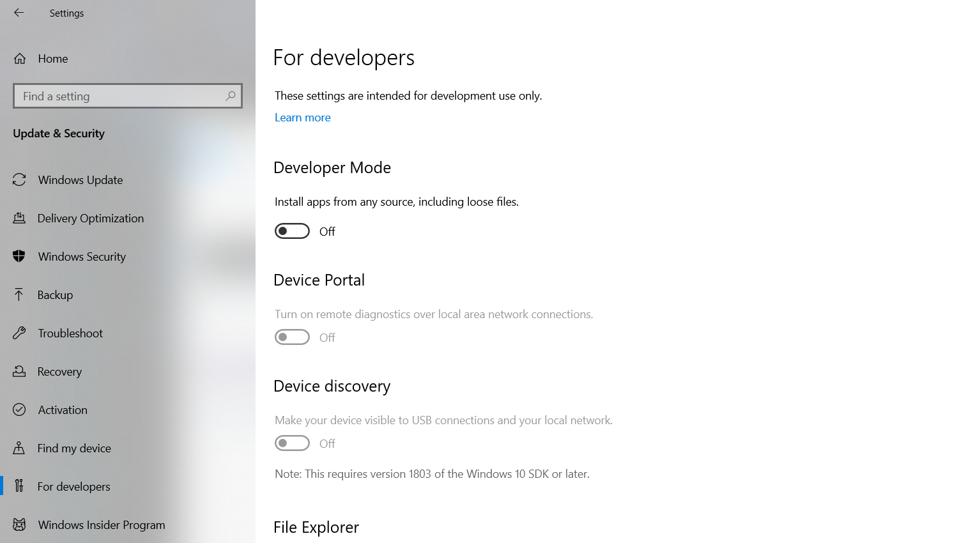This screenshot has height=543, width=980.
Task: Click the Update & Security heading
Action: 59,134
